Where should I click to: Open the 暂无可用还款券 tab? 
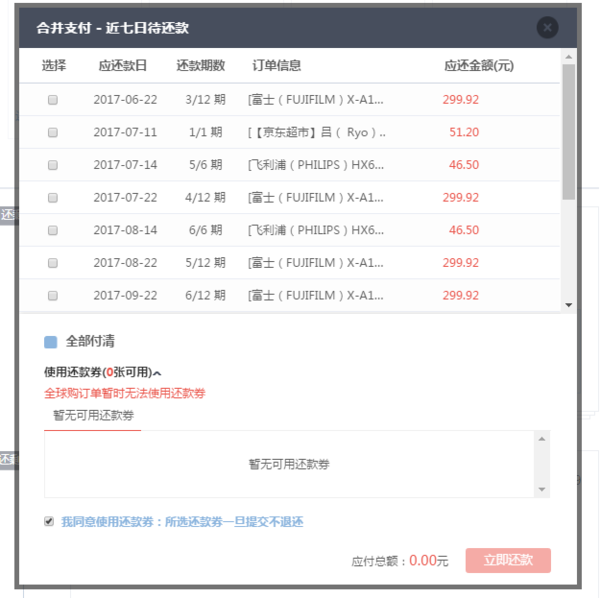point(93,416)
